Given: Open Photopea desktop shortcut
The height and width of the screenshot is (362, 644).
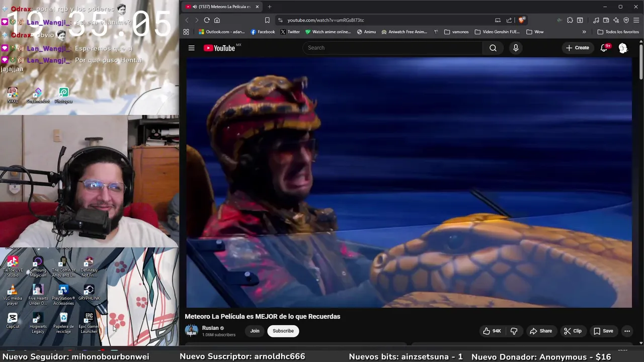Looking at the screenshot, I should click(x=63, y=96).
